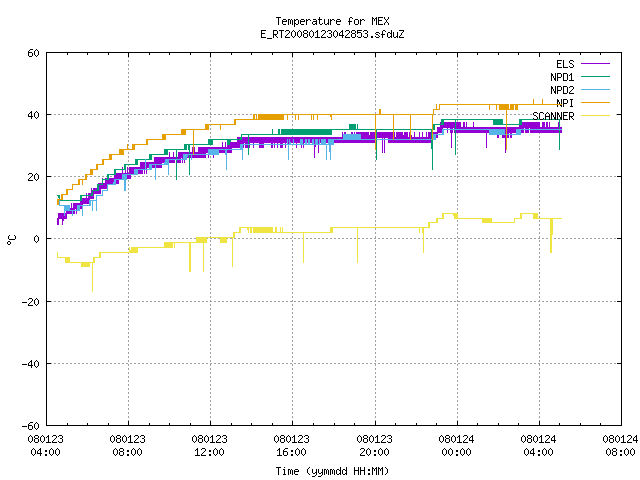Click the y-axis label -40

[x=31, y=364]
